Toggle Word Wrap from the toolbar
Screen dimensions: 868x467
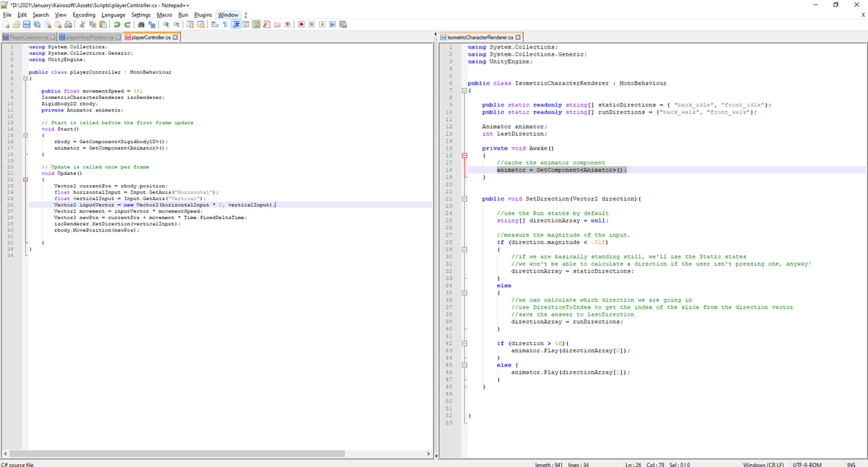[x=213, y=24]
